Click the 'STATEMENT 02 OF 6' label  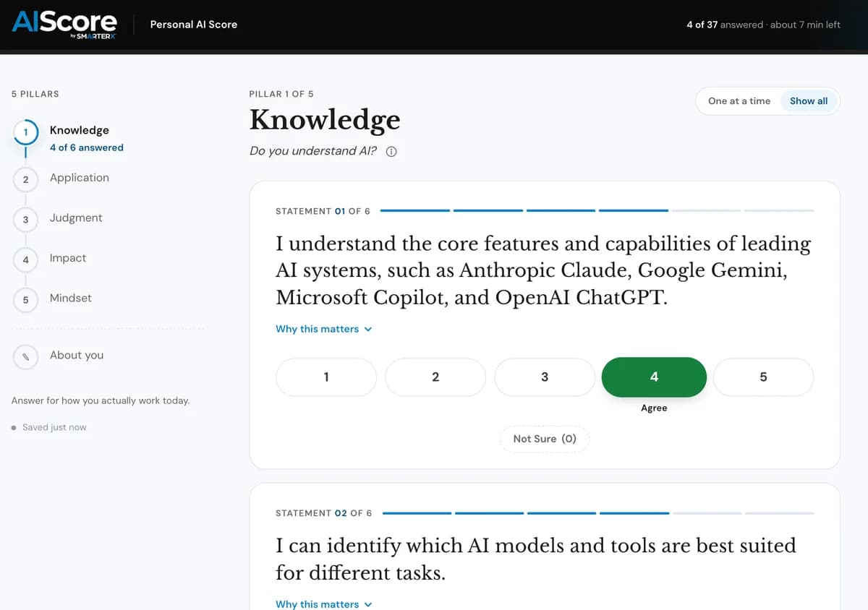pyautogui.click(x=324, y=513)
